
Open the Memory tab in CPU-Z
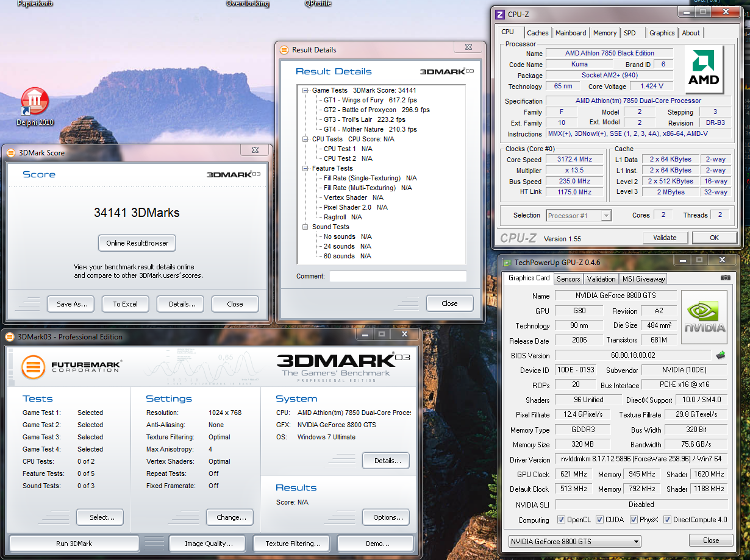(605, 33)
